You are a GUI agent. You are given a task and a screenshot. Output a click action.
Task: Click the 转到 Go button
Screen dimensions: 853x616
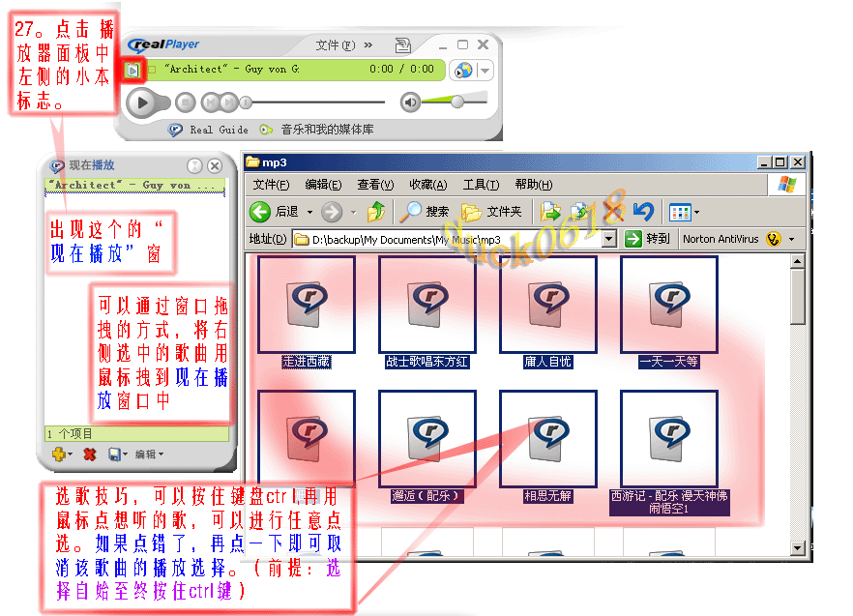click(x=647, y=239)
